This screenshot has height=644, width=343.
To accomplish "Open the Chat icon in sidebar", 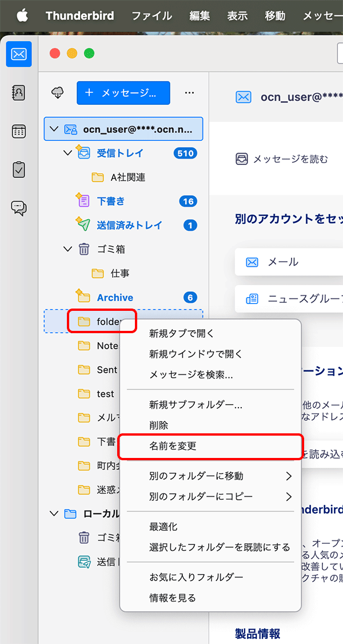I will (x=19, y=208).
